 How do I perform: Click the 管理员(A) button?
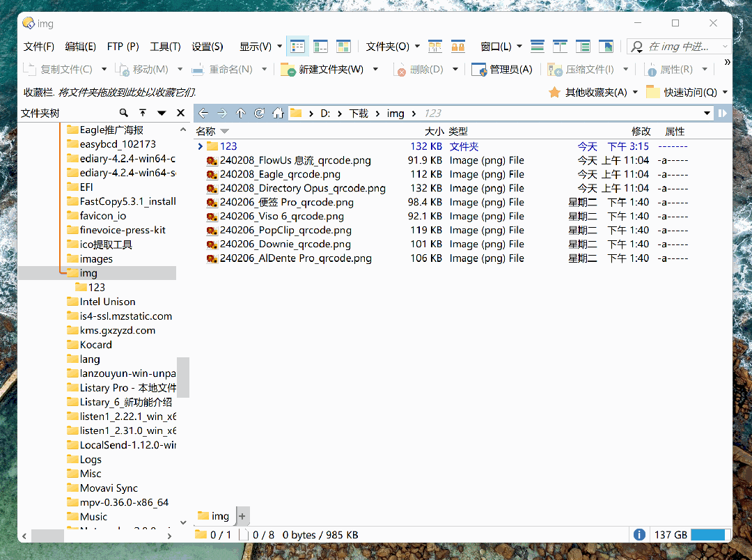(x=502, y=70)
